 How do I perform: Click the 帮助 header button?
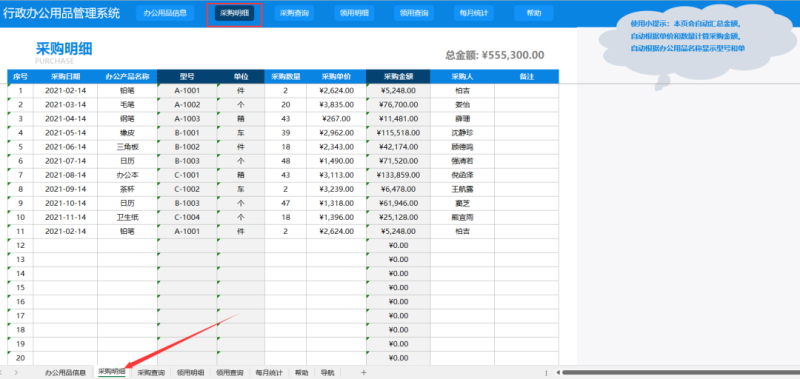[534, 13]
